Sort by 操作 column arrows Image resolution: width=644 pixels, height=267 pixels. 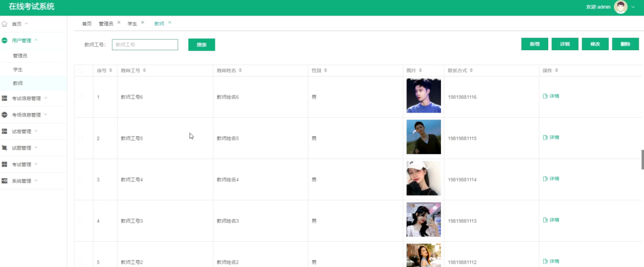pos(557,71)
